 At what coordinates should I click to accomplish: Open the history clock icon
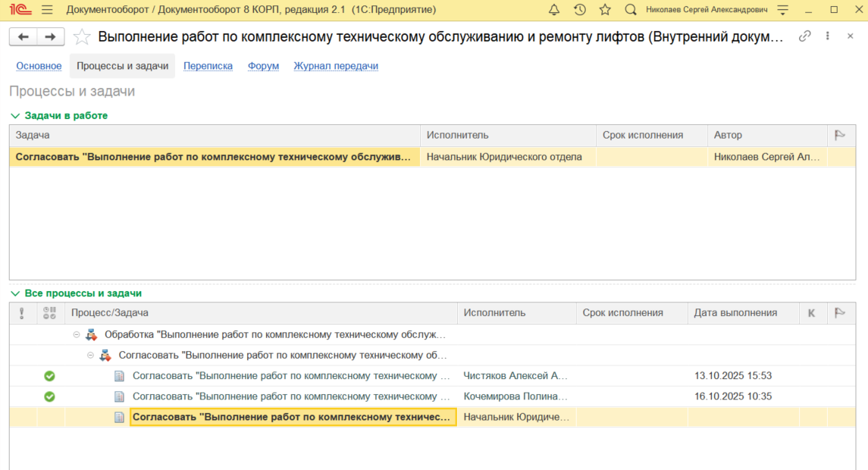(x=580, y=10)
